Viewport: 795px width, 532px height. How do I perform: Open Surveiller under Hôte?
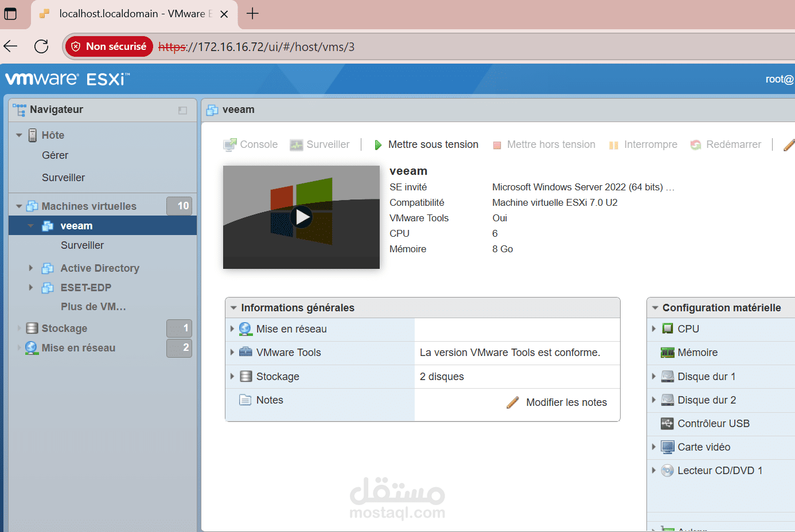[63, 178]
